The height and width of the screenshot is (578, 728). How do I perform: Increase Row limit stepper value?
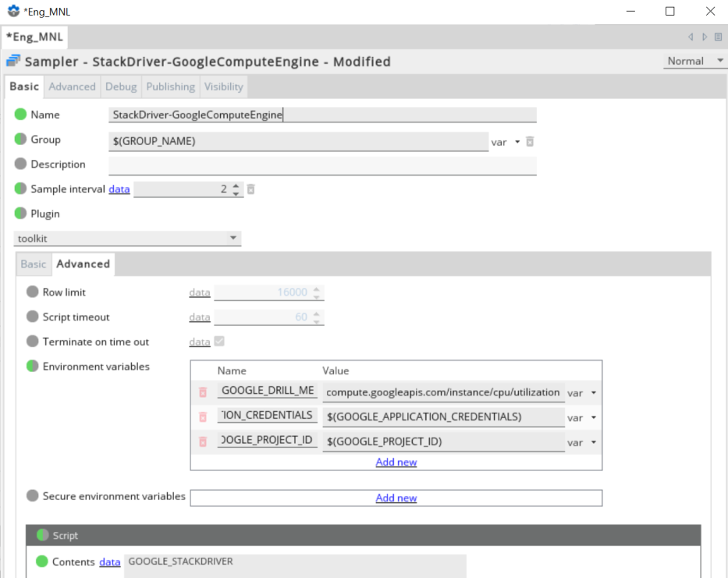tap(317, 289)
